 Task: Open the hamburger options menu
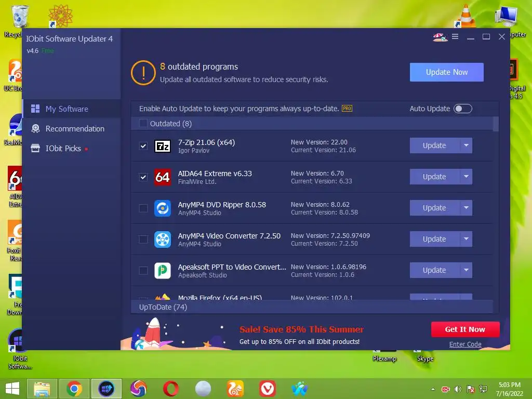coord(455,37)
